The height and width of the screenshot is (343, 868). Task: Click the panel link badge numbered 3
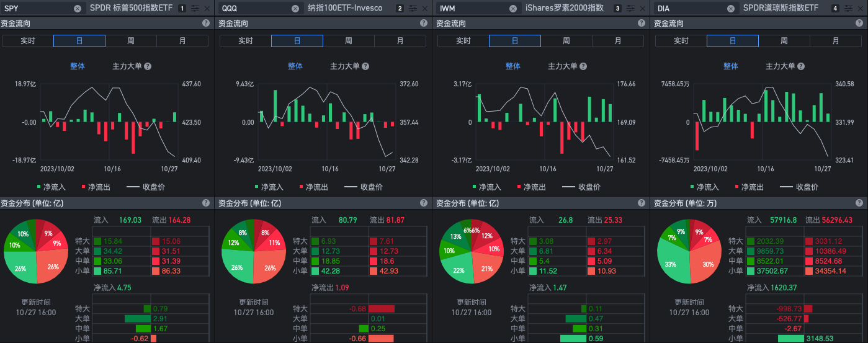pyautogui.click(x=617, y=9)
